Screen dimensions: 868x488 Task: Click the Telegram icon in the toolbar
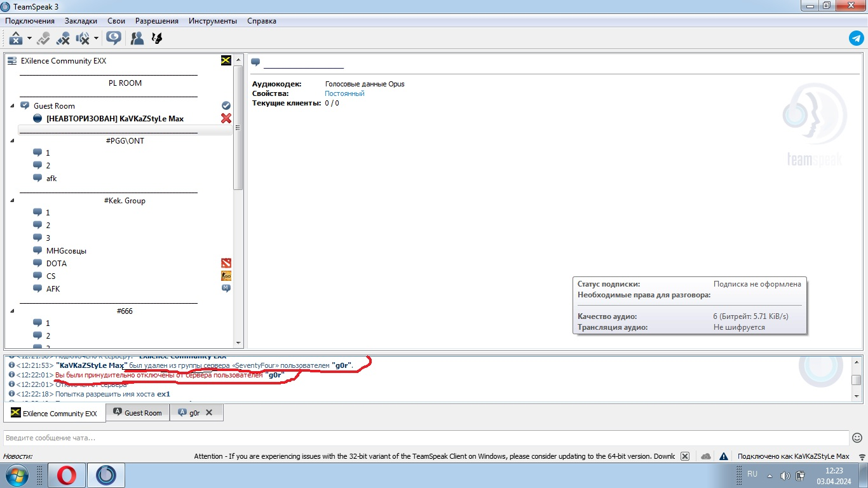pyautogui.click(x=856, y=38)
